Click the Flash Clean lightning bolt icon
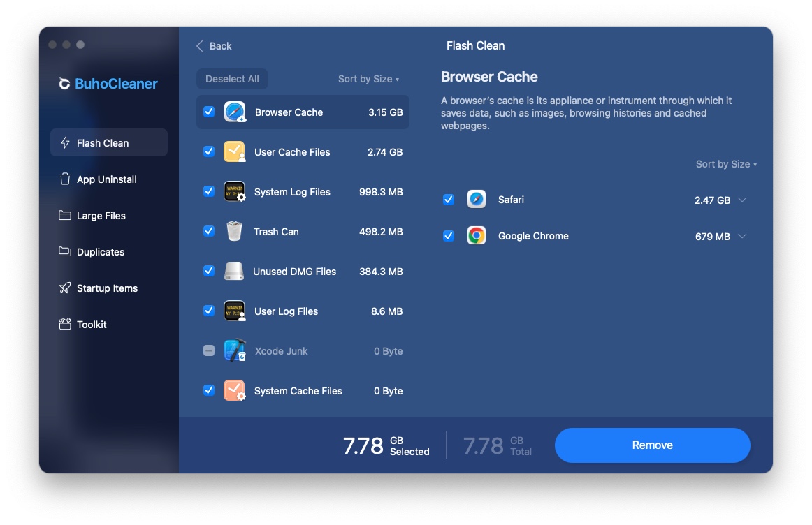 click(65, 142)
